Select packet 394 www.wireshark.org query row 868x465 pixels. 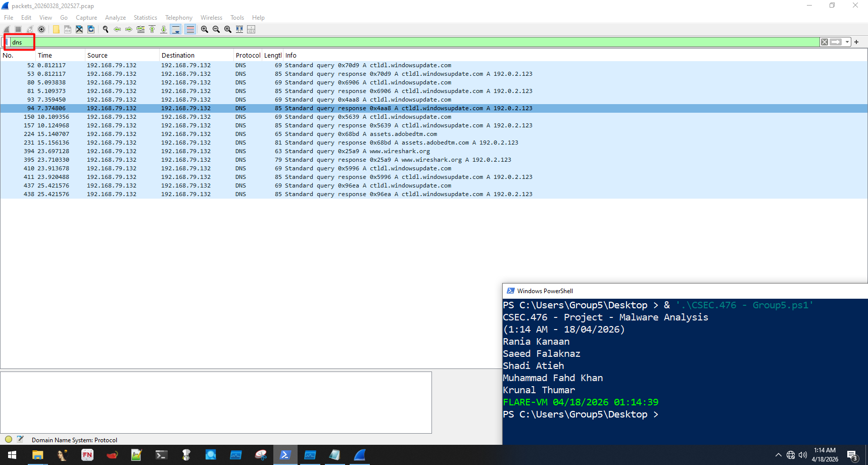point(434,151)
